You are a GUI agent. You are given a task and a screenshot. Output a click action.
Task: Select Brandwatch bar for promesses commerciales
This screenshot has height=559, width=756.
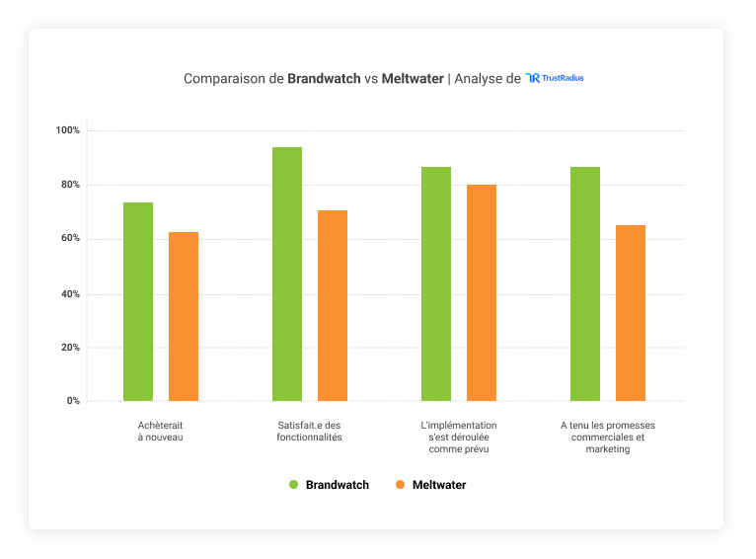[x=585, y=283]
